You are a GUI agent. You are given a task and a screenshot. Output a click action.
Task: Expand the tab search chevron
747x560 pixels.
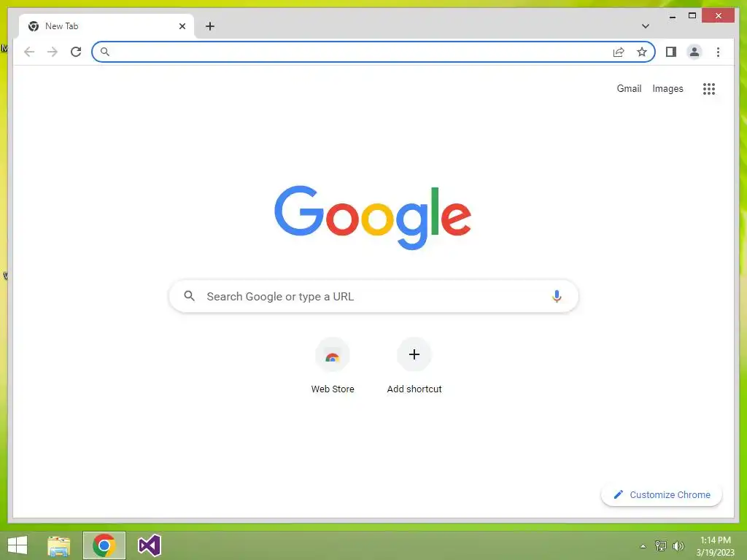click(x=646, y=26)
